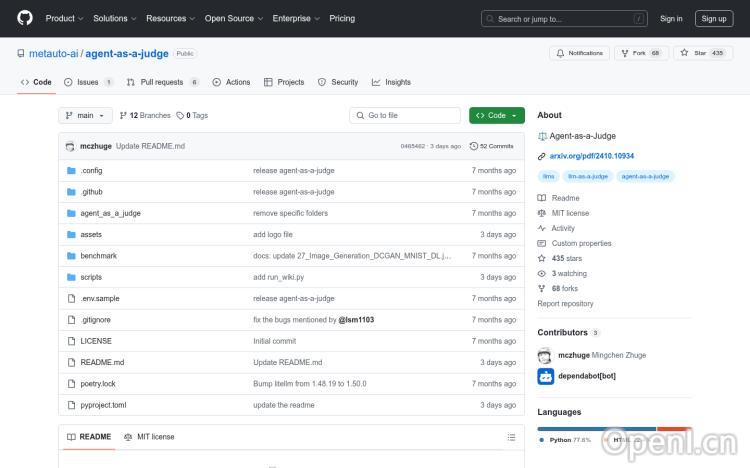This screenshot has height=468, width=750.
Task: Click the Sign up button
Action: tap(713, 18)
